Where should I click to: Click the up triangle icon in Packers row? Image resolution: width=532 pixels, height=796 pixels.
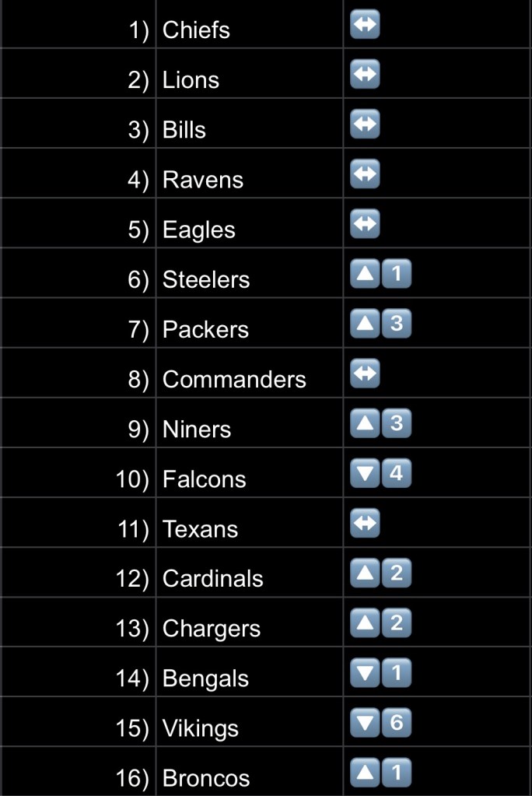point(365,324)
